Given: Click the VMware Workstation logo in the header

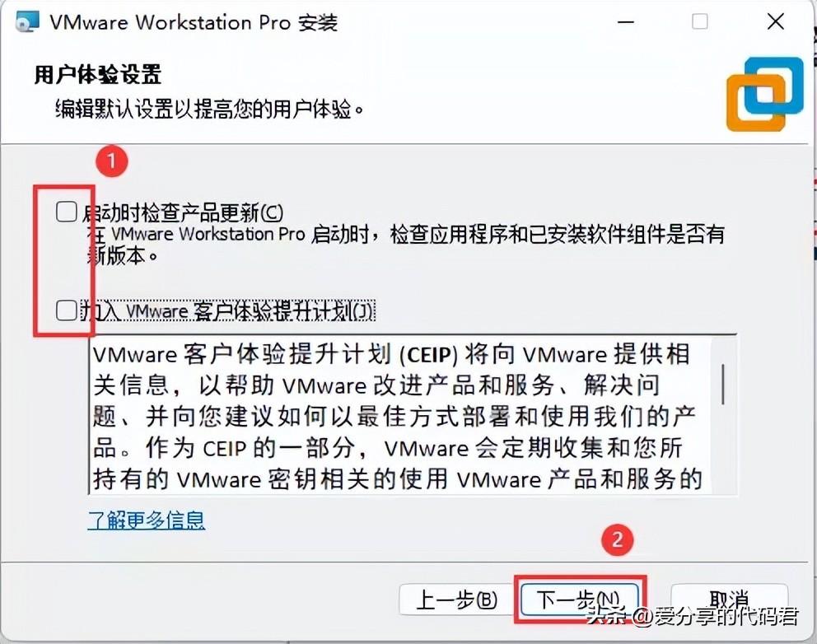Looking at the screenshot, I should pos(765,95).
